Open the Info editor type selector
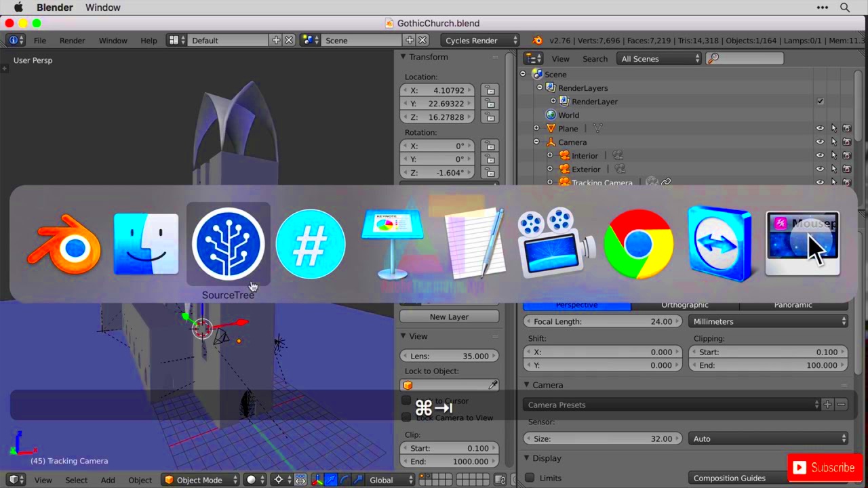 pyautogui.click(x=16, y=40)
